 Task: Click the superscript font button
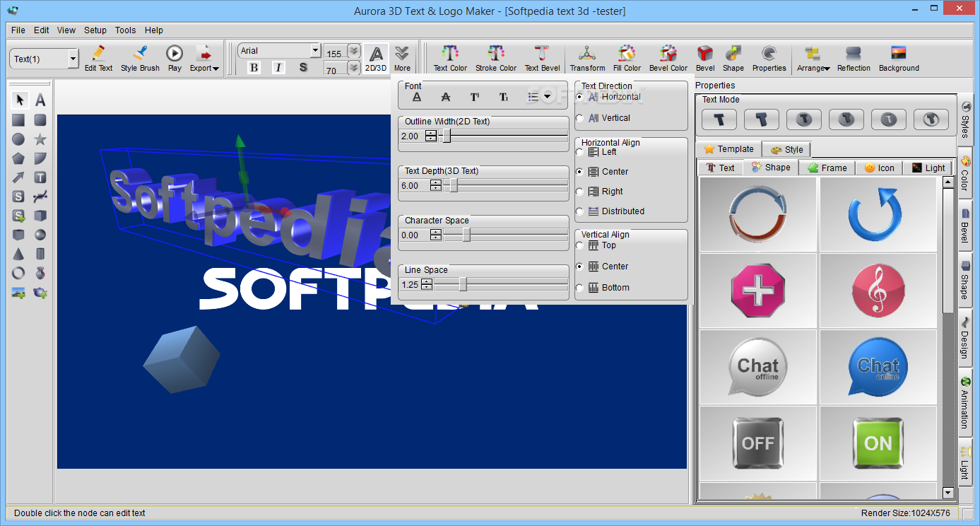pos(475,97)
